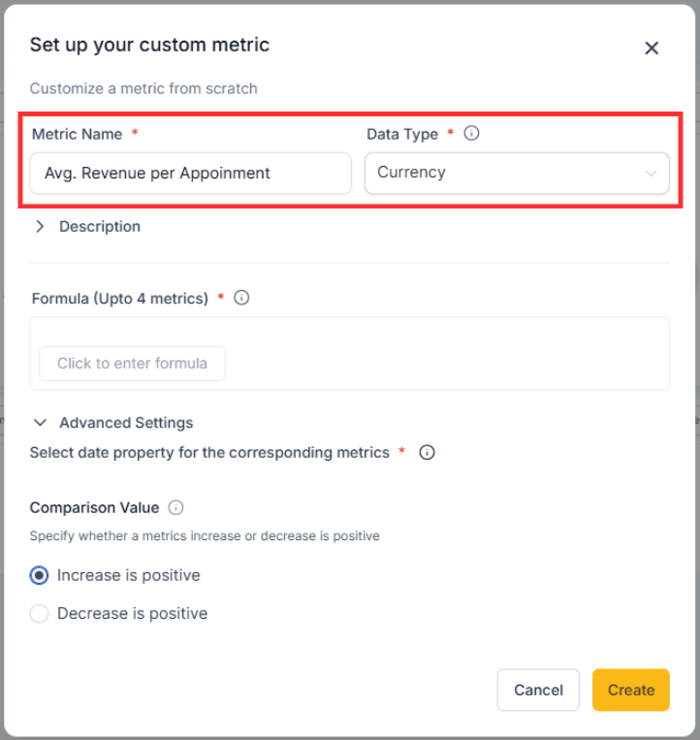Image resolution: width=700 pixels, height=740 pixels.
Task: Focus the Metric Name text field
Action: (190, 173)
